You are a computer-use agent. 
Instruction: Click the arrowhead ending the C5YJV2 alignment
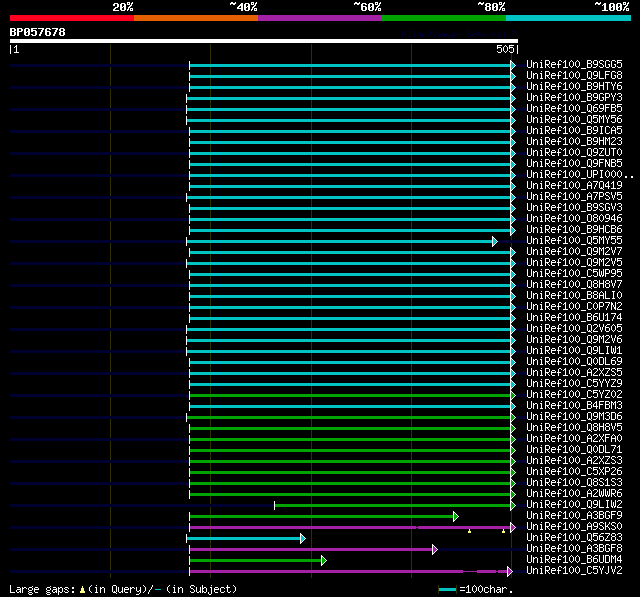(510, 572)
